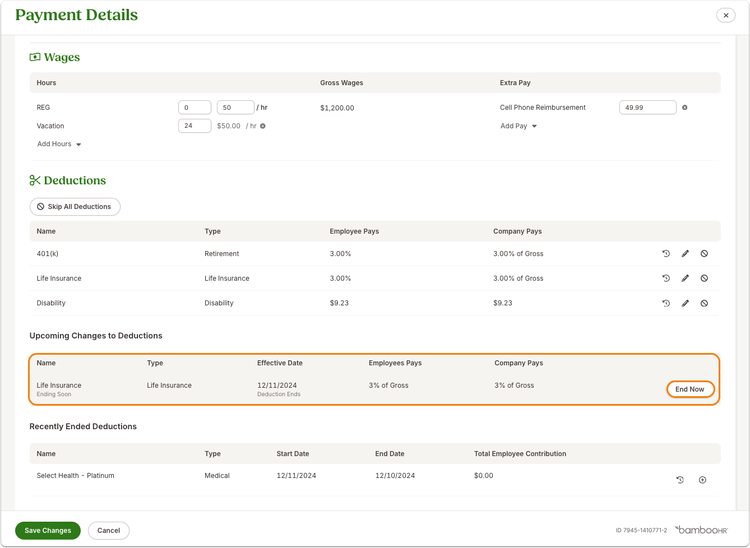View history for Disability deduction
Image resolution: width=750 pixels, height=548 pixels.
(x=666, y=303)
